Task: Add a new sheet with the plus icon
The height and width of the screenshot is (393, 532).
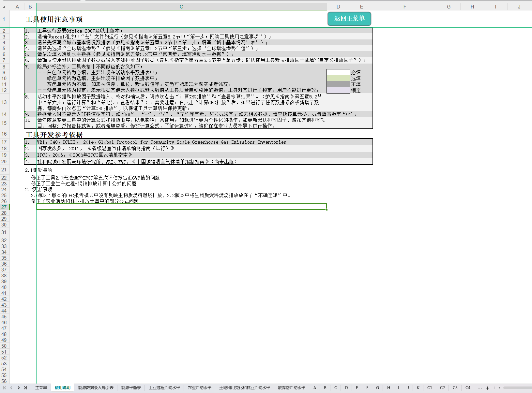Action: pos(488,388)
